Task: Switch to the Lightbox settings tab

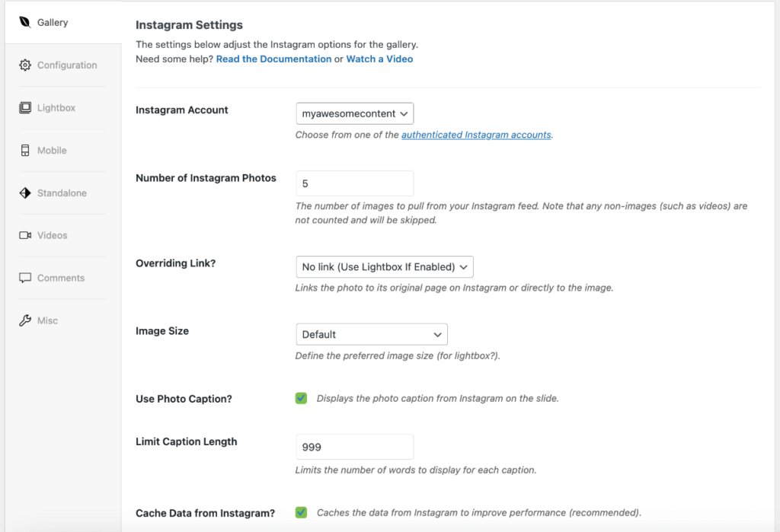Action: click(x=56, y=108)
